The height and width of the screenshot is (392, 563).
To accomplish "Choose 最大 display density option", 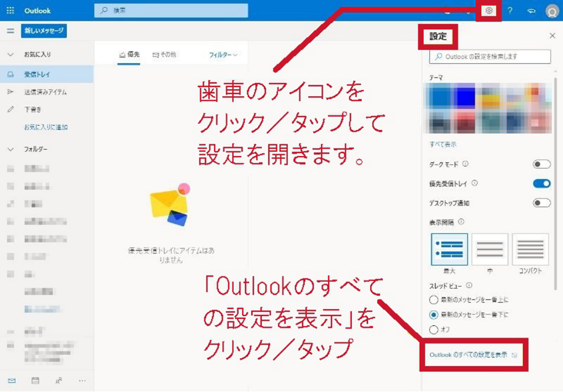I will (x=449, y=249).
